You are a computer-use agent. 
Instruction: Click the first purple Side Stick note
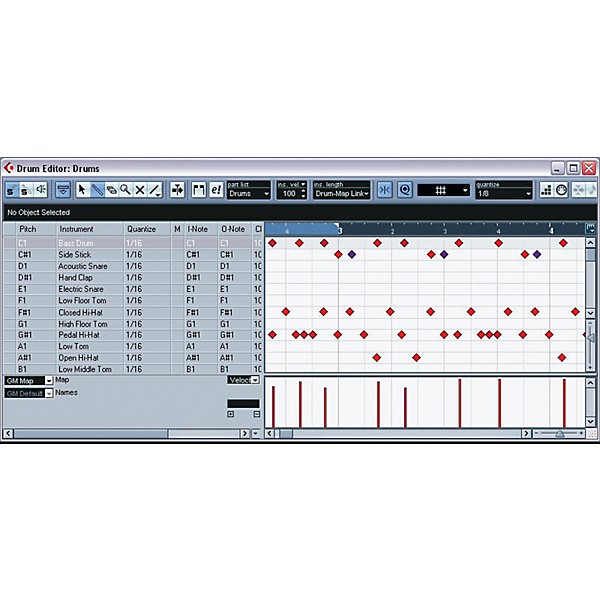tap(352, 254)
